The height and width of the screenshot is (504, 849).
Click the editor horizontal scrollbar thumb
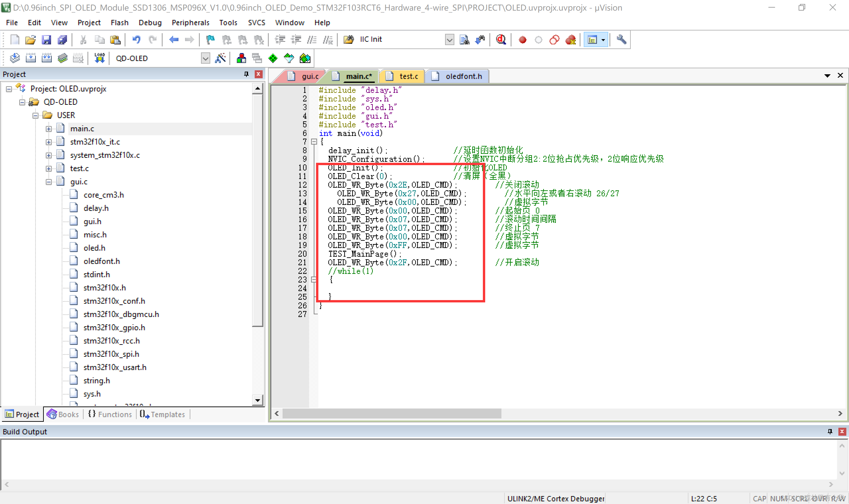(392, 413)
